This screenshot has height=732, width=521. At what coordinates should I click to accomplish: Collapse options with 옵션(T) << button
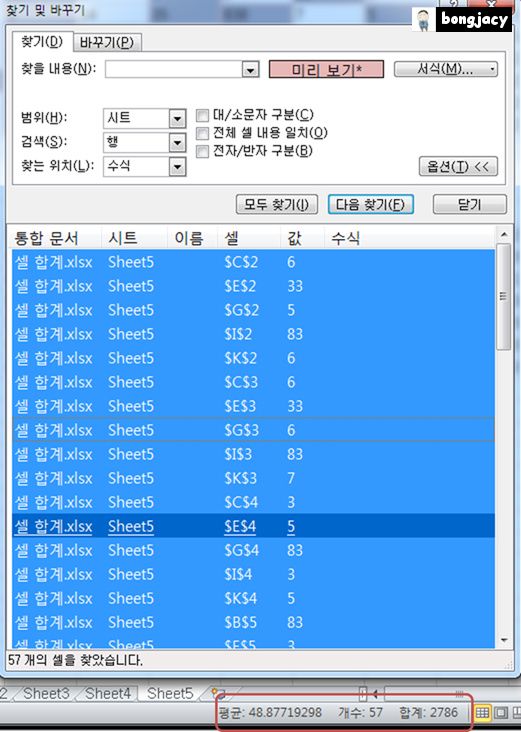pos(458,167)
